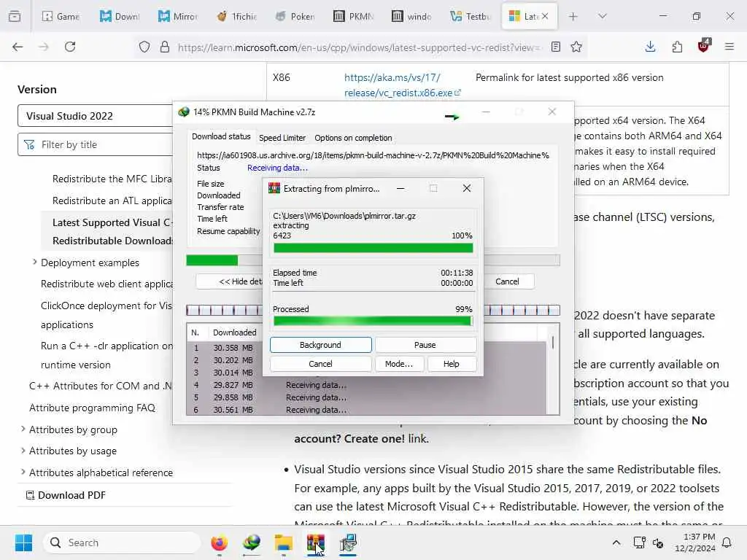Reload the current page

click(70, 47)
